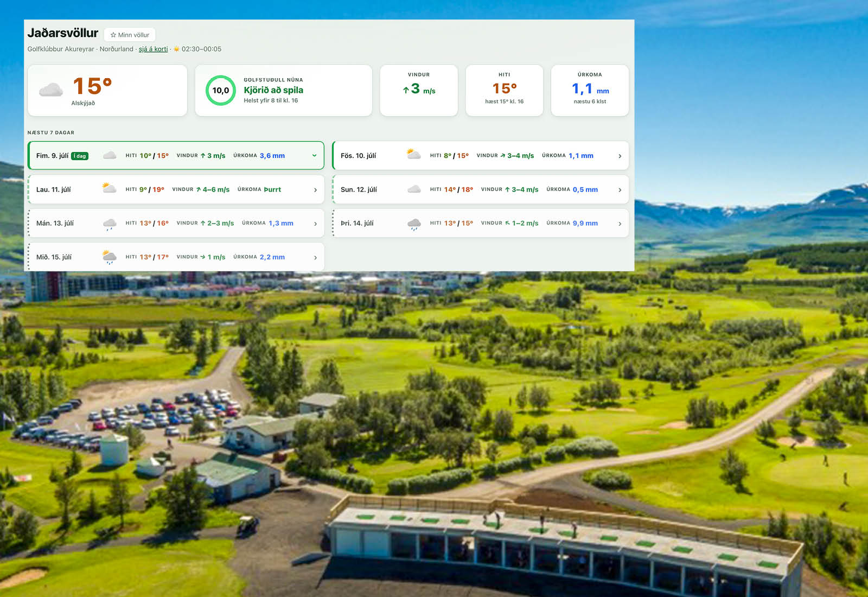The height and width of the screenshot is (597, 868).
Task: Expand the Mán. 13. júlí row chevron
Action: pos(315,224)
